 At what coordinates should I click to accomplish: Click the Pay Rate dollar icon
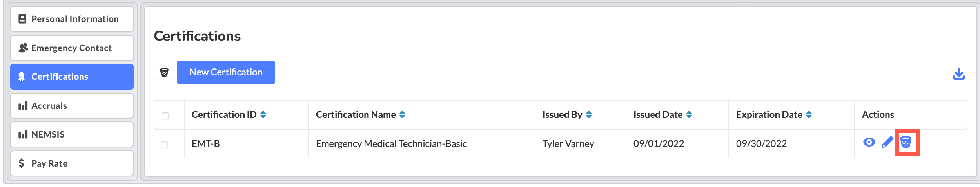22,163
